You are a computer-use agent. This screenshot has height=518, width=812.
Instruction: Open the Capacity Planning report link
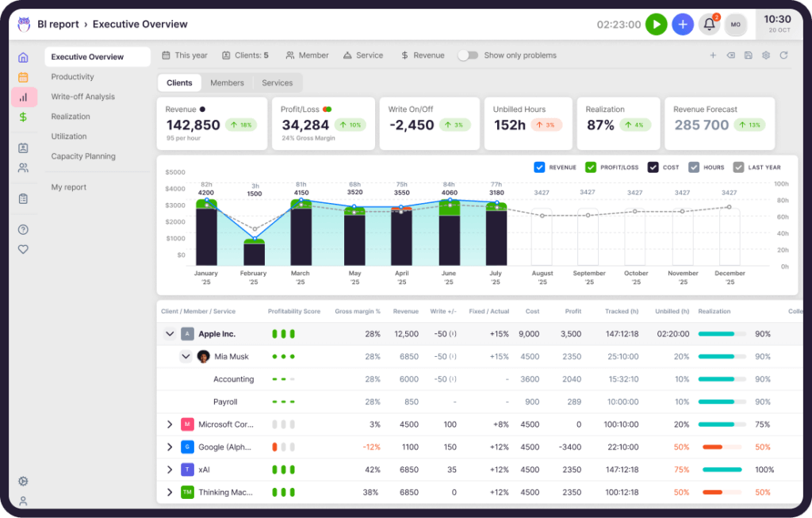click(83, 156)
